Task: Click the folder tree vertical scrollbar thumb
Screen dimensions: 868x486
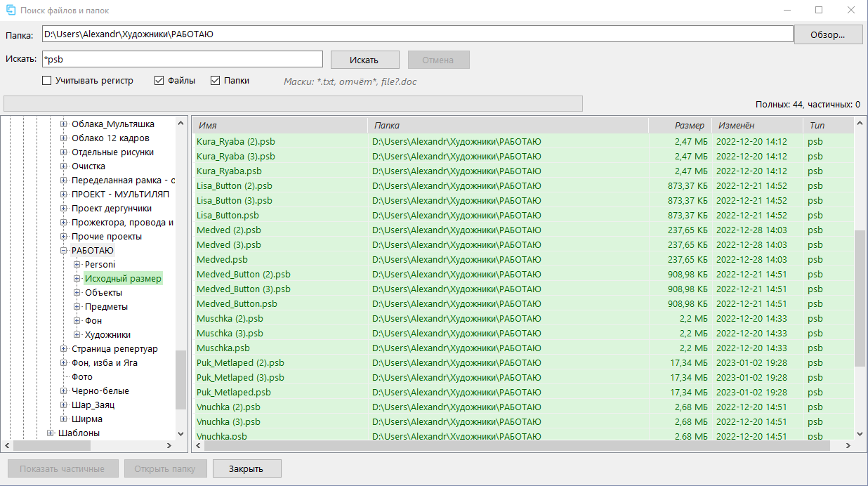Action: (x=180, y=379)
